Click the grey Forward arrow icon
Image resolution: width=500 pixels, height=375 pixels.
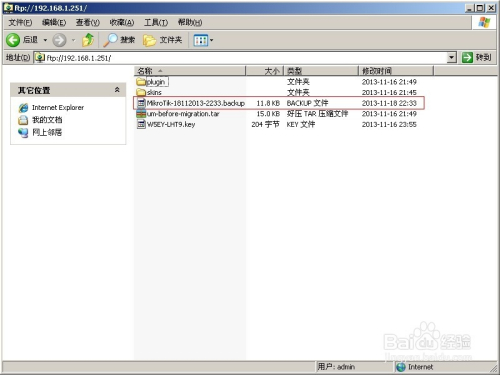[x=59, y=40]
